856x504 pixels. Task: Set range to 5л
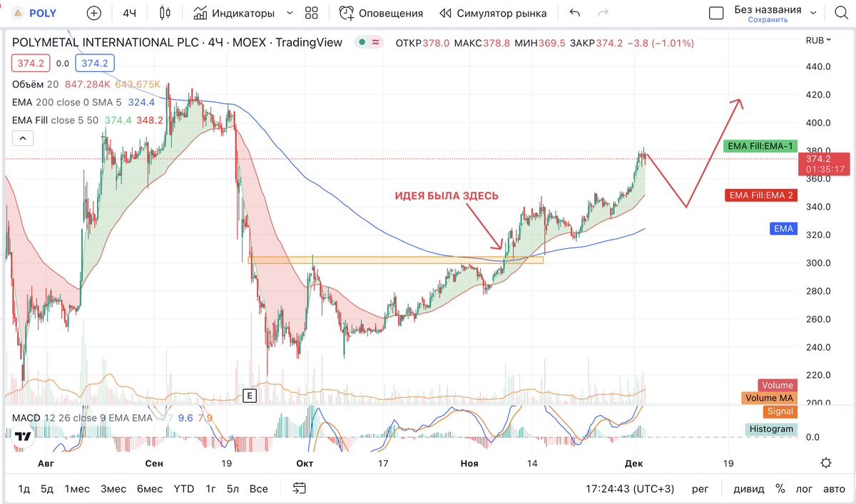point(233,489)
